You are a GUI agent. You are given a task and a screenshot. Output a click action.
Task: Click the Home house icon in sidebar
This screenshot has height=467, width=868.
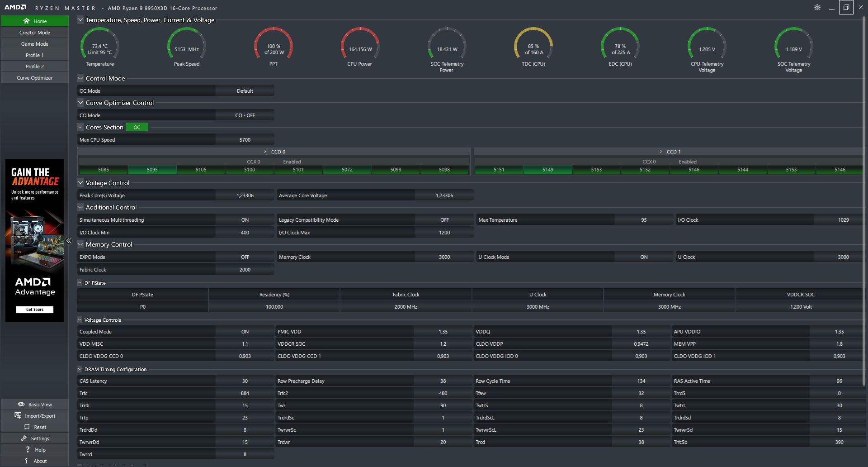[x=26, y=21]
